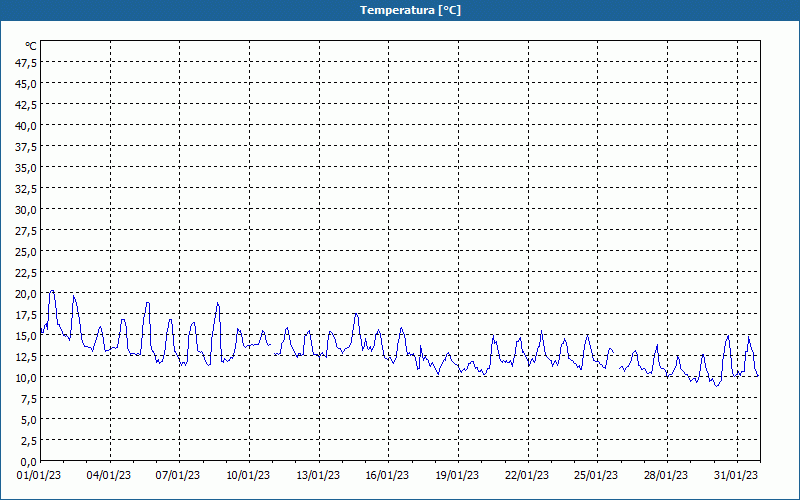
Task: Select the 20,0 y-axis label
Action: [x=27, y=294]
